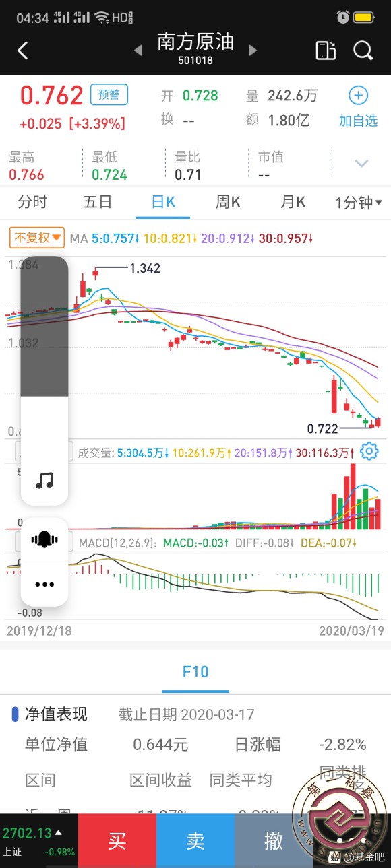Screen dimensions: 391x868
Task: Open the three-dots more options
Action: tap(44, 585)
